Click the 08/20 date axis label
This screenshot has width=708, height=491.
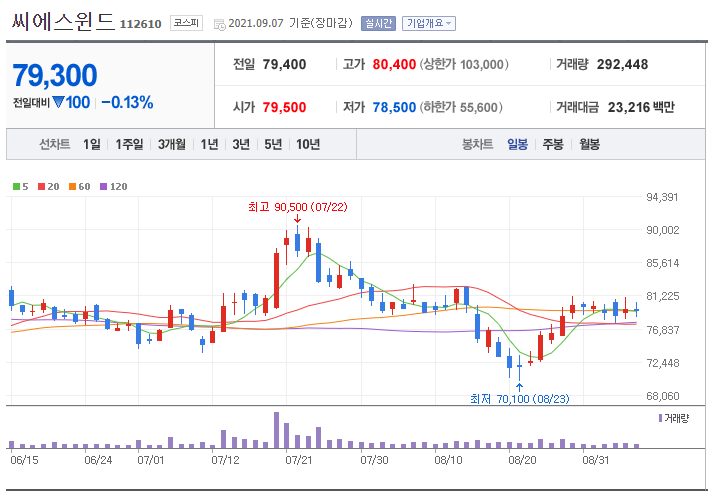[522, 460]
